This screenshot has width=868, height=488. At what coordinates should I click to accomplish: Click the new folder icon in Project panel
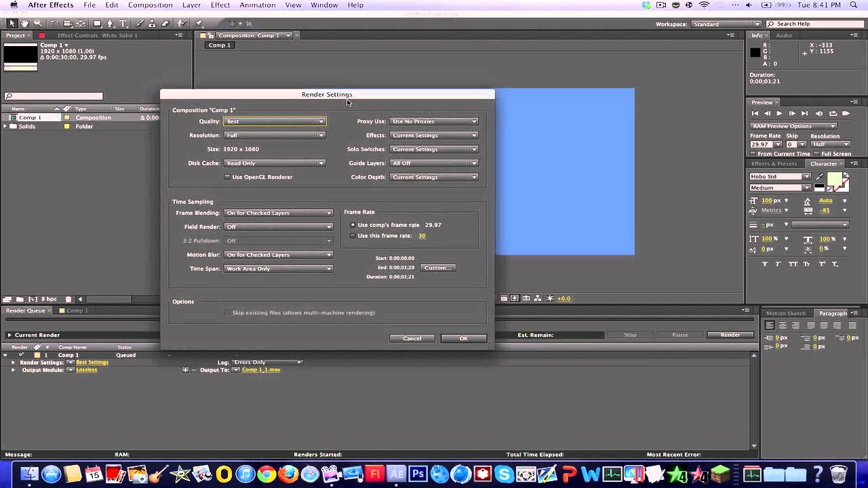click(x=20, y=299)
